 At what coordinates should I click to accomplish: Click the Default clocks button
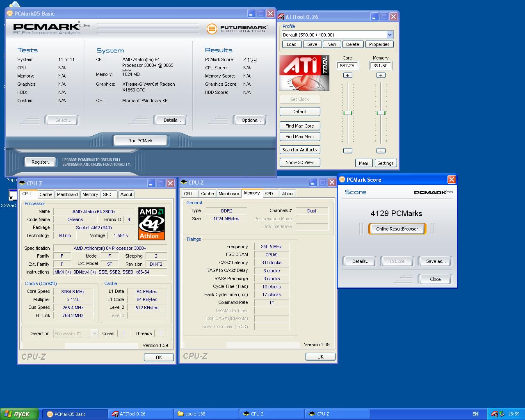pos(300,112)
